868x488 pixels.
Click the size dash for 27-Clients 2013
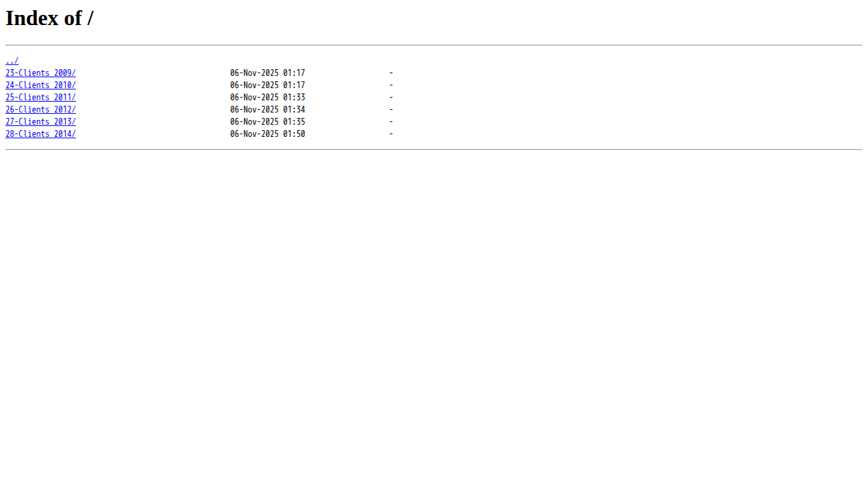click(x=391, y=122)
